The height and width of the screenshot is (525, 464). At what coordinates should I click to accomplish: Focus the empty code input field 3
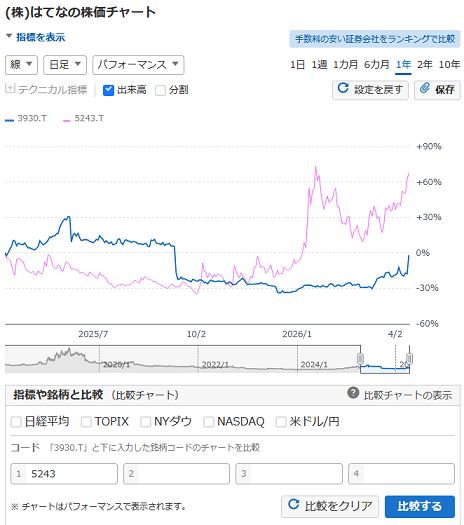coord(289,474)
